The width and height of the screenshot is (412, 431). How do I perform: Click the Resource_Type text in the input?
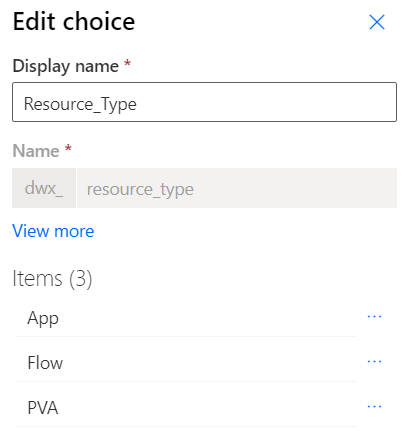80,104
